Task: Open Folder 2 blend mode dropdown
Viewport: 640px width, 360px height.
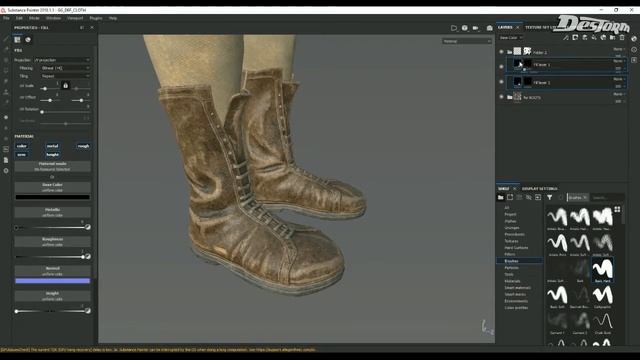Action: click(x=619, y=49)
